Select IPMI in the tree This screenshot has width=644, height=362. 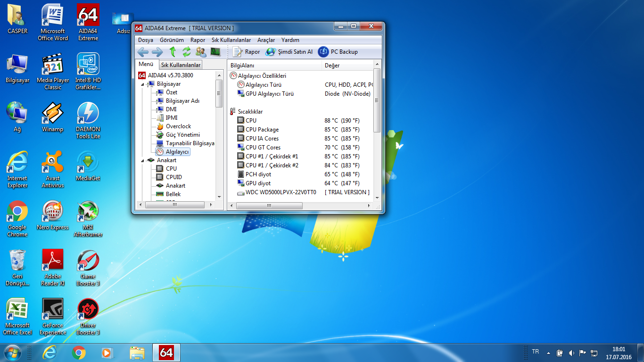click(x=167, y=118)
